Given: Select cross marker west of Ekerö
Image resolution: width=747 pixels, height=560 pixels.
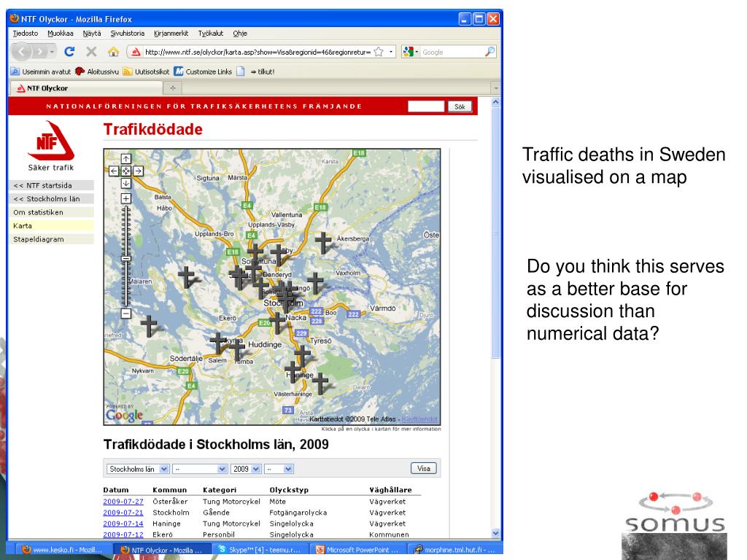Looking at the screenshot, I should point(149,326).
